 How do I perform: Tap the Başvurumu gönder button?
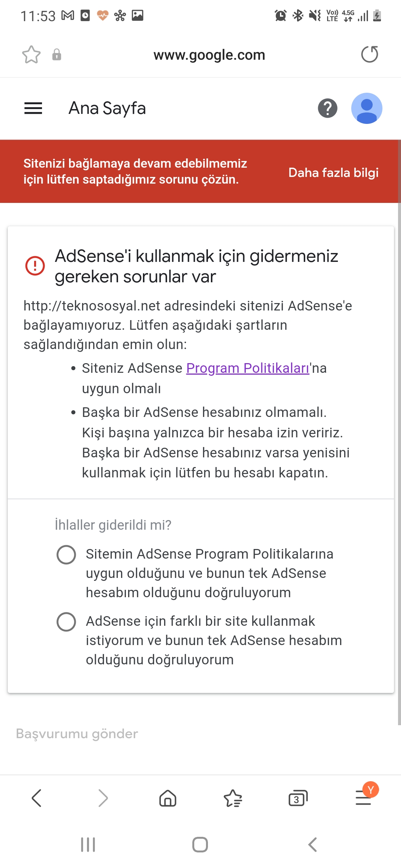[77, 734]
